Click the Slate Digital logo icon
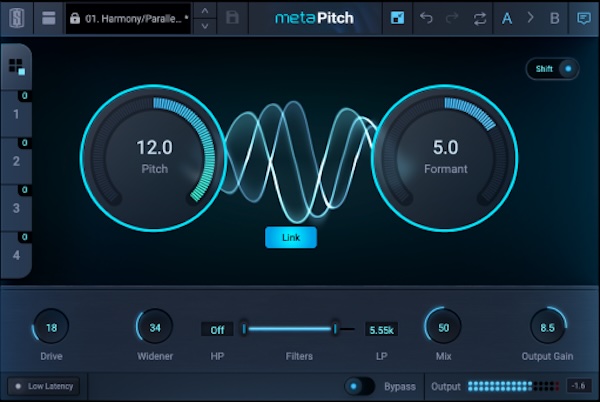 tap(16, 18)
